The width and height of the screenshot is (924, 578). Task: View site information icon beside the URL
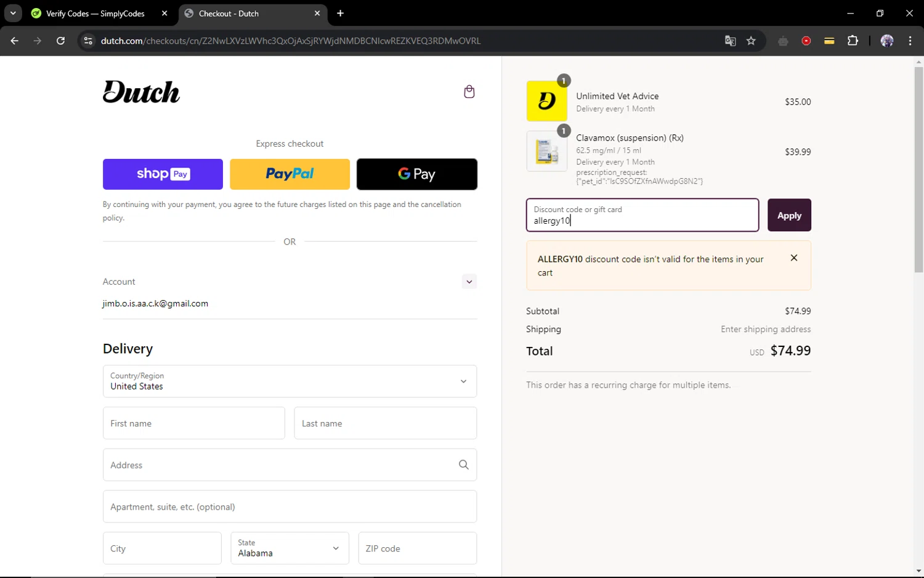(88, 41)
